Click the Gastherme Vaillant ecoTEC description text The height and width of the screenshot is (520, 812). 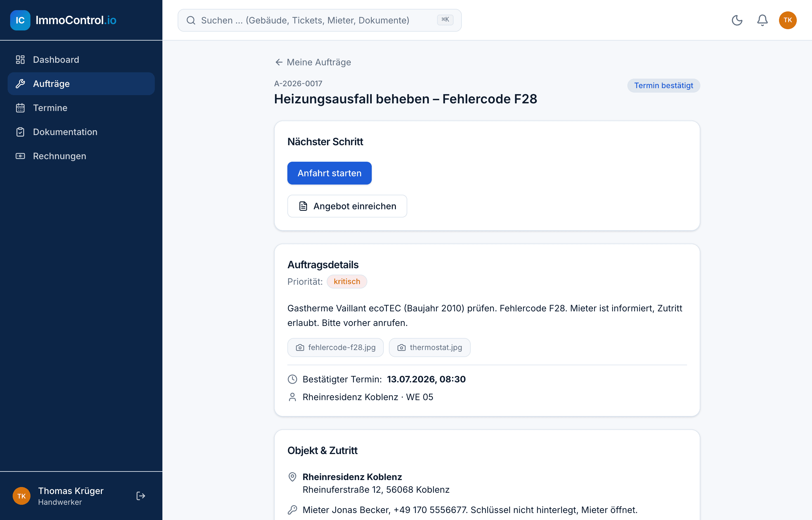pyautogui.click(x=485, y=315)
